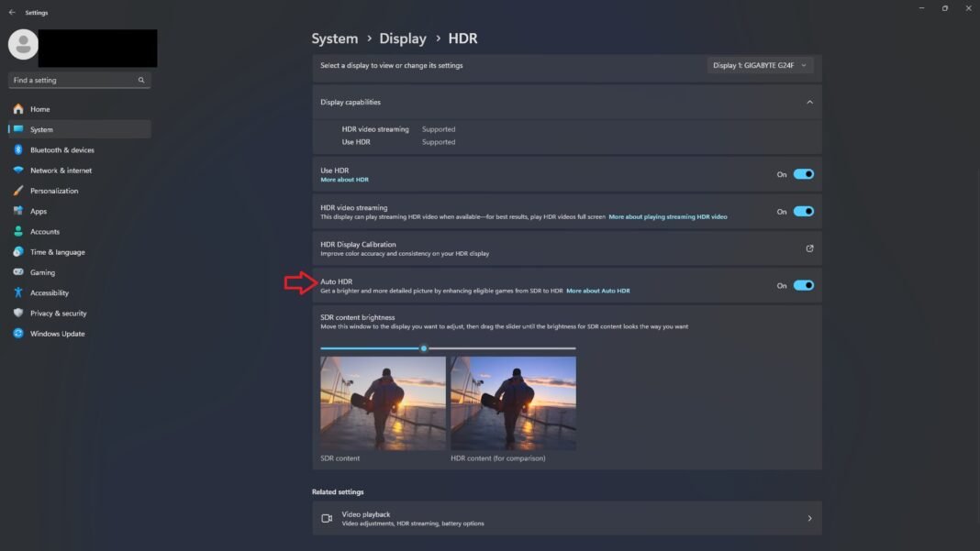Viewport: 980px width, 551px height.
Task: Open the Gaming section icon in sidebar
Action: coord(18,272)
